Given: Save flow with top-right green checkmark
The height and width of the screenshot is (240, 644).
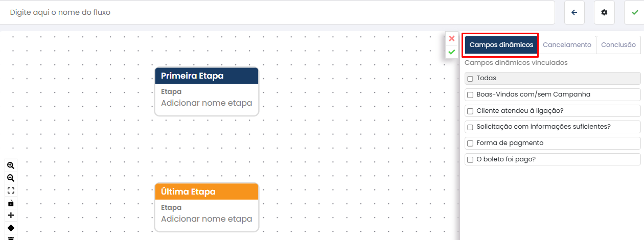Looking at the screenshot, I should click(634, 12).
